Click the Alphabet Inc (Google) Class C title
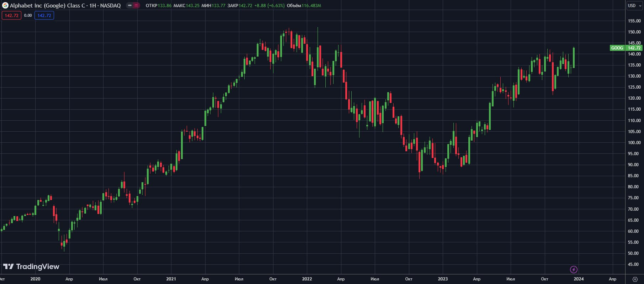The image size is (644, 284). coord(48,6)
